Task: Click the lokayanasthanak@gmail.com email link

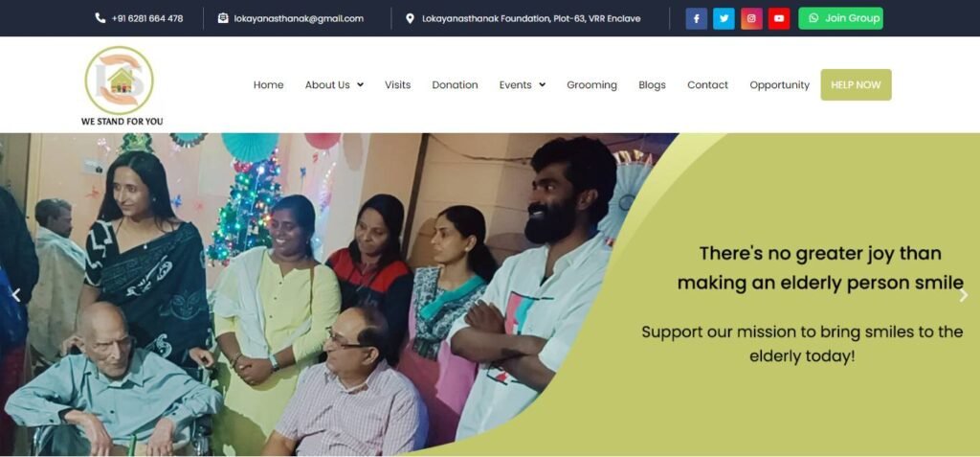Action: (299, 18)
